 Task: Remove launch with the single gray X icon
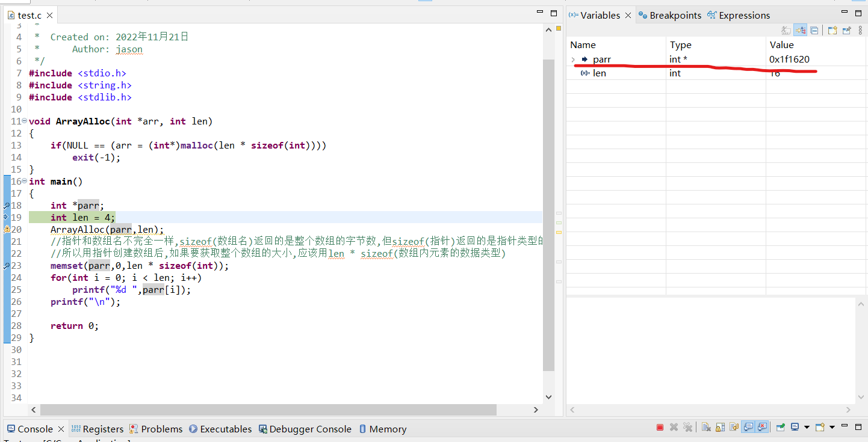click(x=674, y=427)
